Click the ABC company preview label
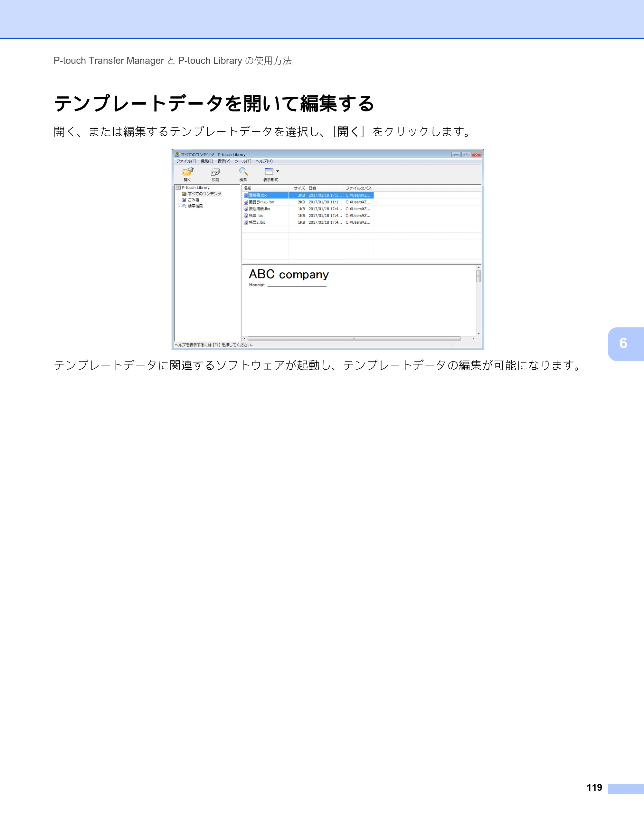The width and height of the screenshot is (644, 833). (289, 275)
